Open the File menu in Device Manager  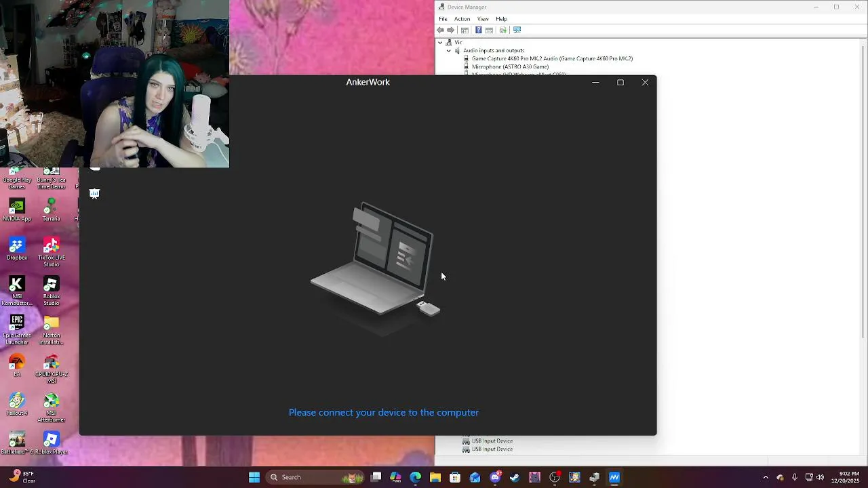pos(443,19)
